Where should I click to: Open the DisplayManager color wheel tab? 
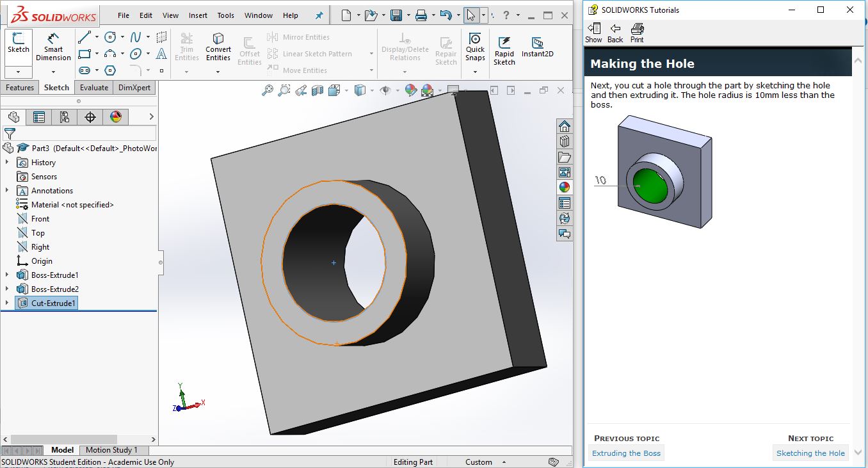[x=116, y=117]
